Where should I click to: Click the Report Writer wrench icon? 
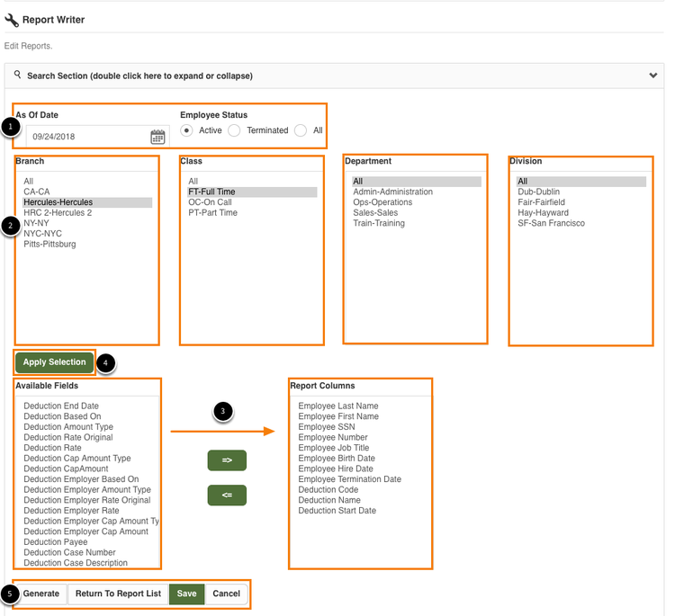tap(12, 20)
